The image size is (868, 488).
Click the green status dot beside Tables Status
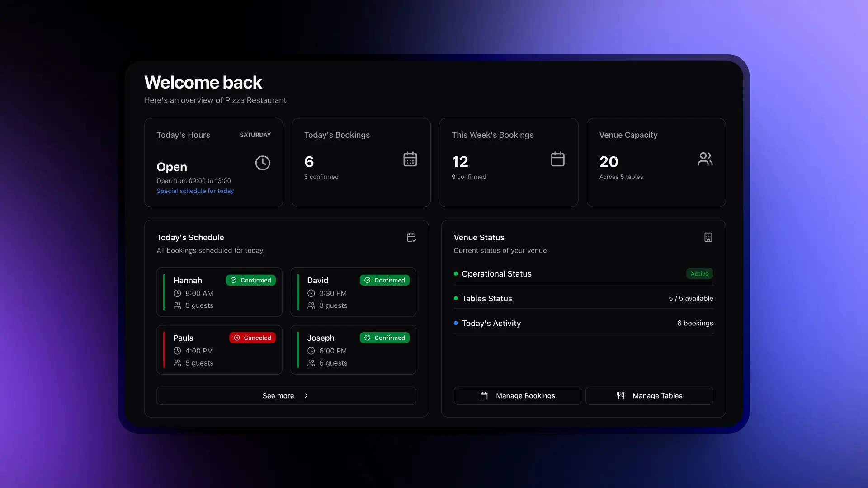coord(456,298)
